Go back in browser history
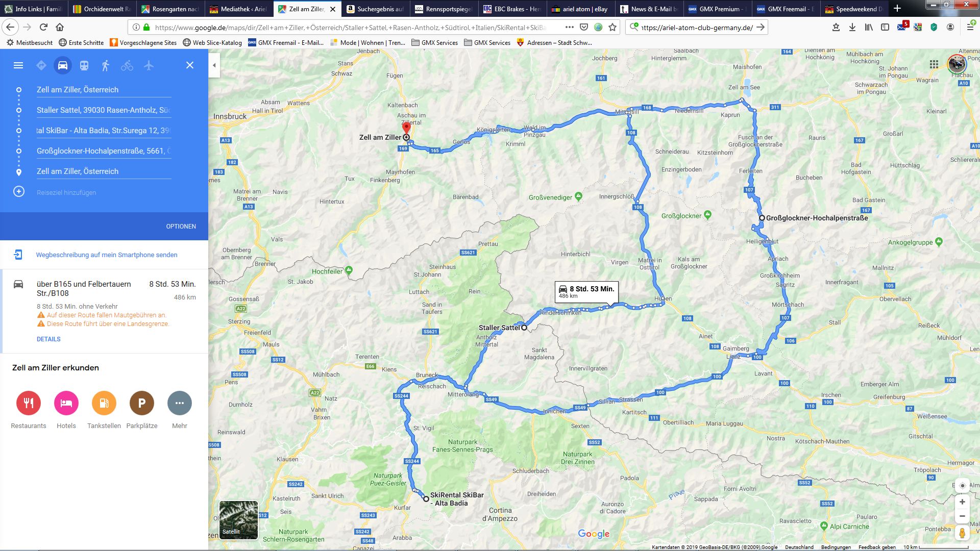Screen dimensions: 980x551 coord(10,27)
